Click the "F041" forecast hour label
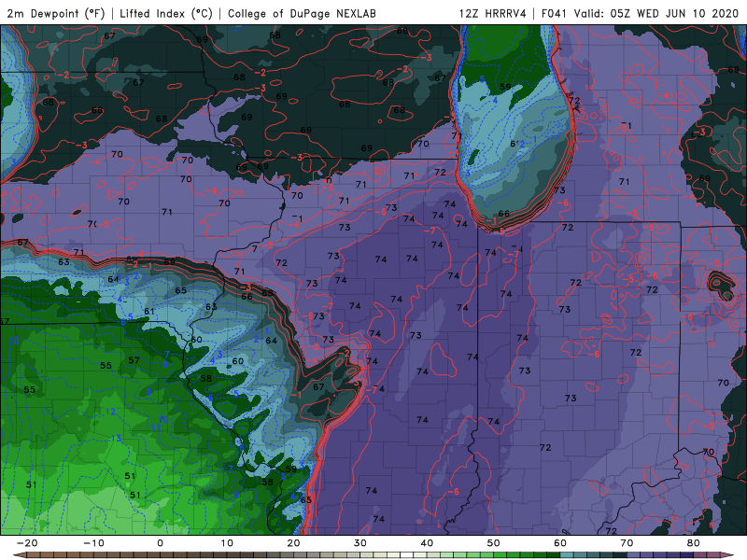This screenshot has height=560, width=747. point(554,13)
